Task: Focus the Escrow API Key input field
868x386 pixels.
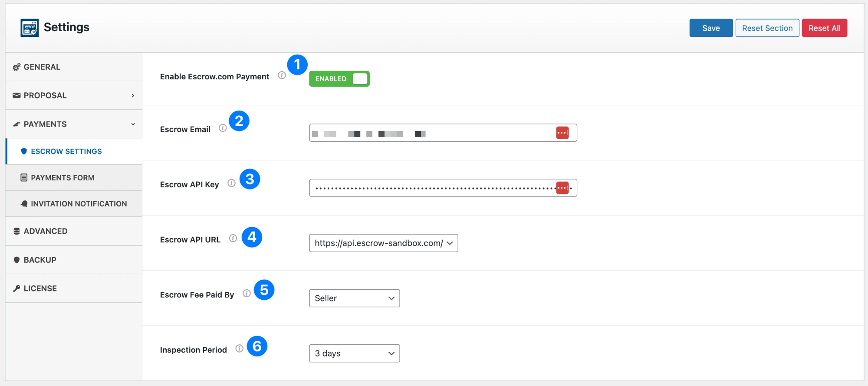Action: pos(443,188)
